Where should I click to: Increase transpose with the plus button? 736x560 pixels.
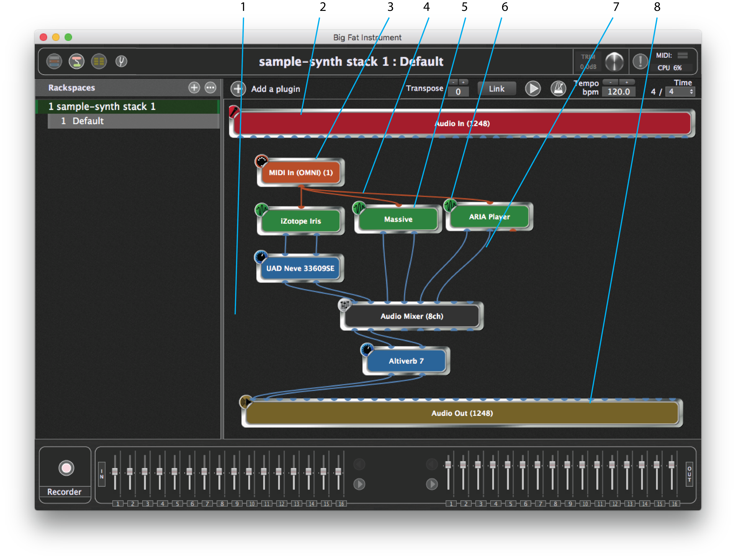coord(463,82)
